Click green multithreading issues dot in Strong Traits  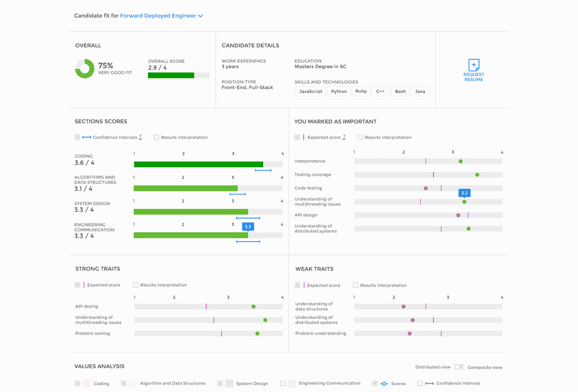point(265,320)
